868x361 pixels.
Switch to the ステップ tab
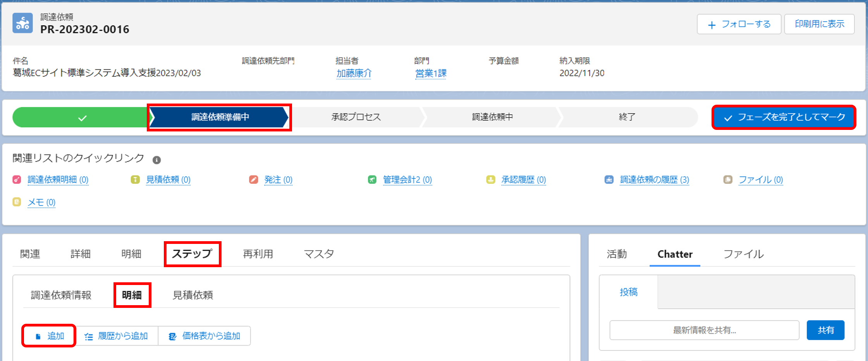tap(192, 254)
